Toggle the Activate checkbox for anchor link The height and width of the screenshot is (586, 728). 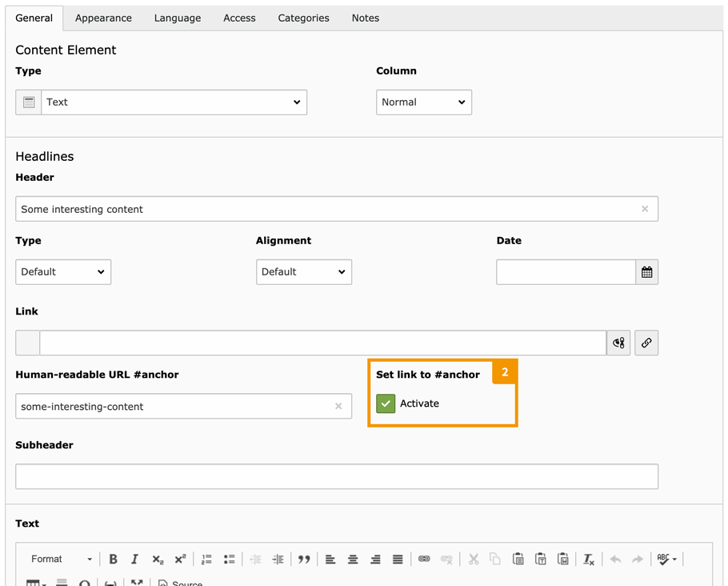coord(386,403)
